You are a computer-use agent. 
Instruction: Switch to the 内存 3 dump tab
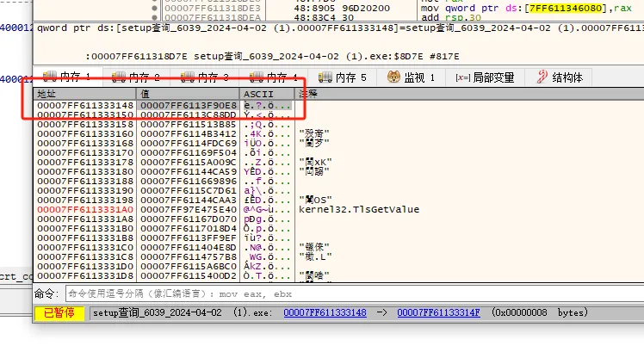point(205,77)
